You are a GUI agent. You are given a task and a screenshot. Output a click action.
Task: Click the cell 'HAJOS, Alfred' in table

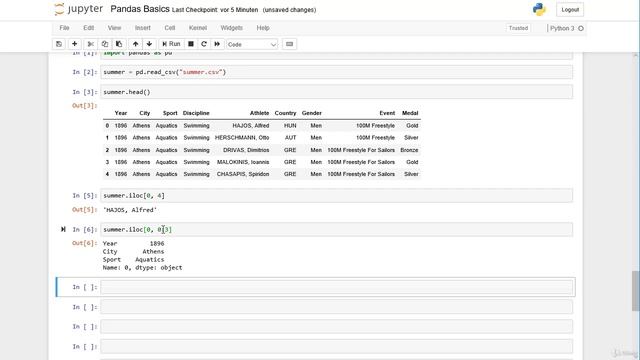coord(251,126)
